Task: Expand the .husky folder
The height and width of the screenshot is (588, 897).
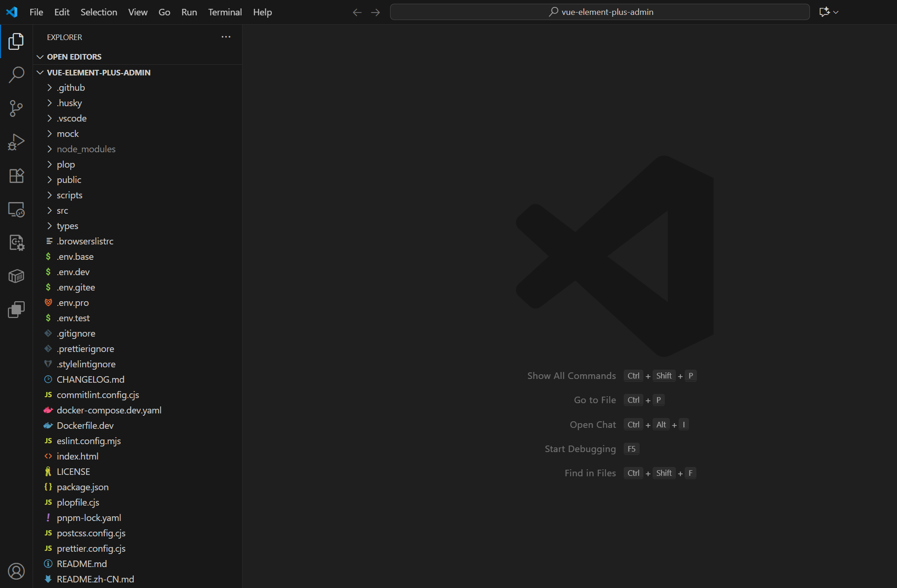Action: point(137,103)
